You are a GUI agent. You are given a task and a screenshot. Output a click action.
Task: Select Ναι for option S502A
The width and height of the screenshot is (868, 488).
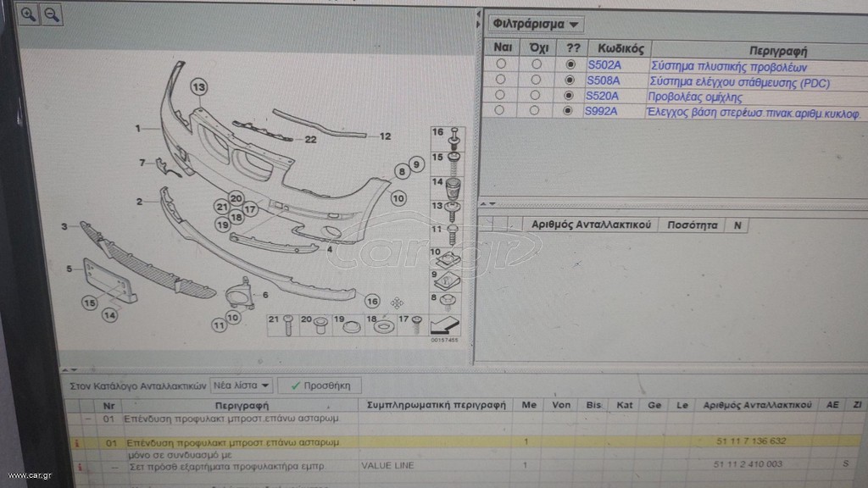501,64
